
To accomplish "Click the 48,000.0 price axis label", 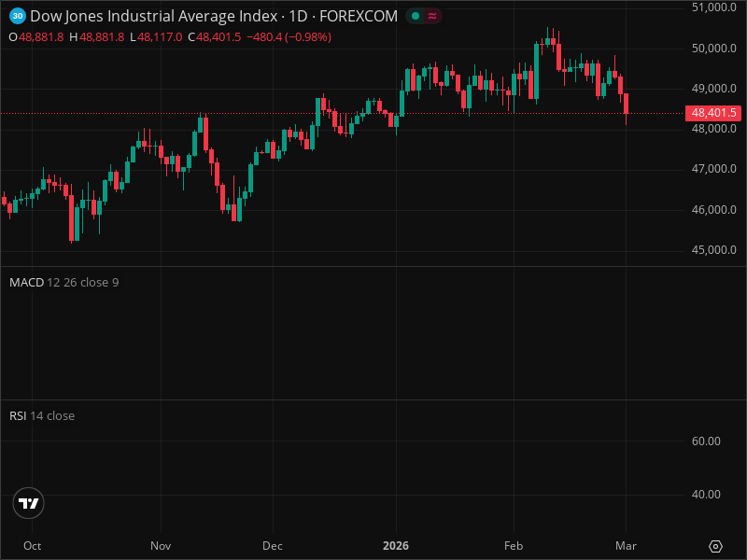I will point(713,129).
